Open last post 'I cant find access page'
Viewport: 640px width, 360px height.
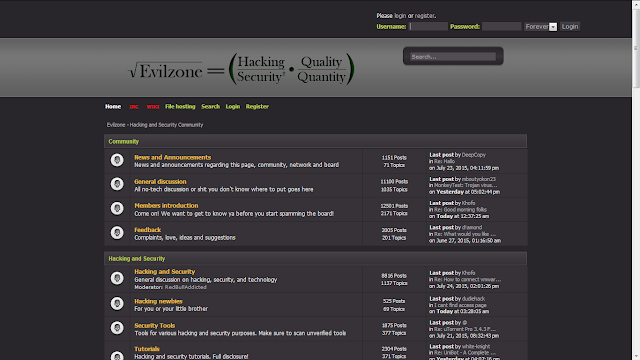click(460, 305)
